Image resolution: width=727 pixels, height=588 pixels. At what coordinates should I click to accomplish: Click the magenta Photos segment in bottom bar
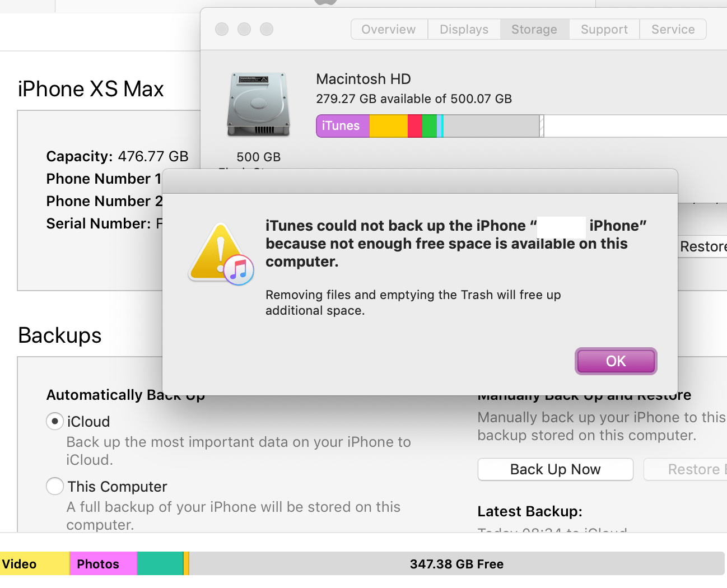click(102, 564)
